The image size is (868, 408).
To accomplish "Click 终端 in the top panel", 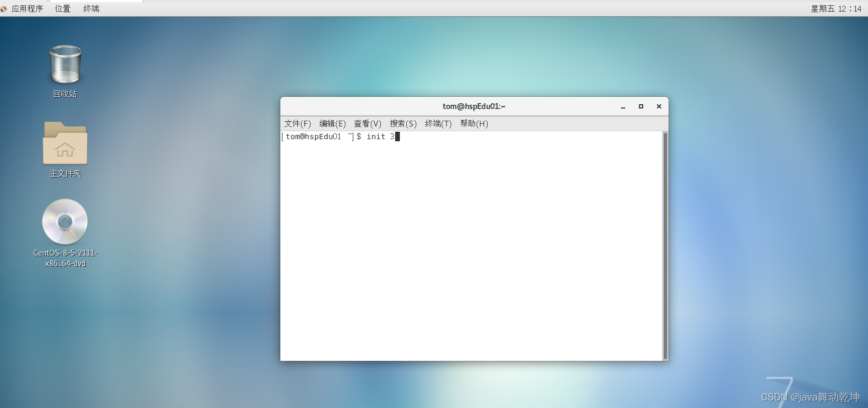I will [x=91, y=8].
